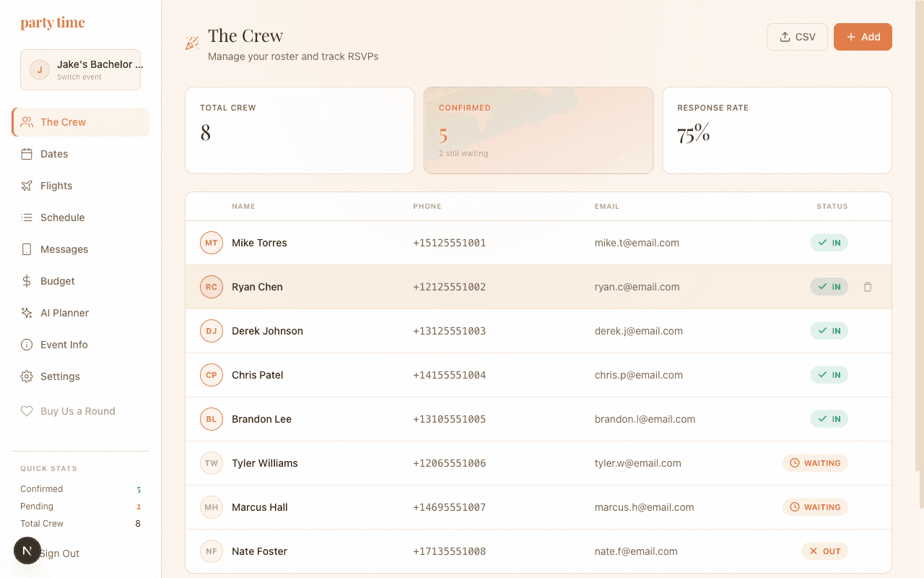924x578 pixels.
Task: Toggle Tyler Williams's WAITING status badge
Action: point(815,463)
